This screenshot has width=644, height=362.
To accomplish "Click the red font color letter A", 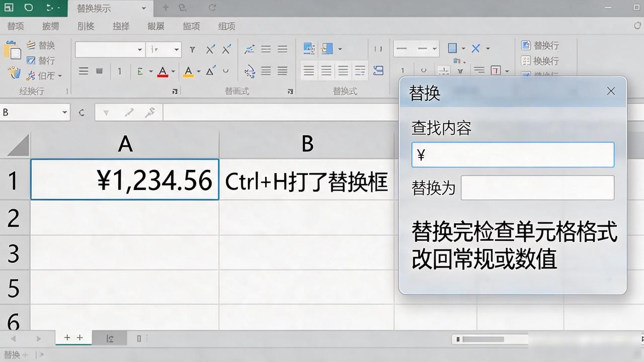I will click(163, 71).
